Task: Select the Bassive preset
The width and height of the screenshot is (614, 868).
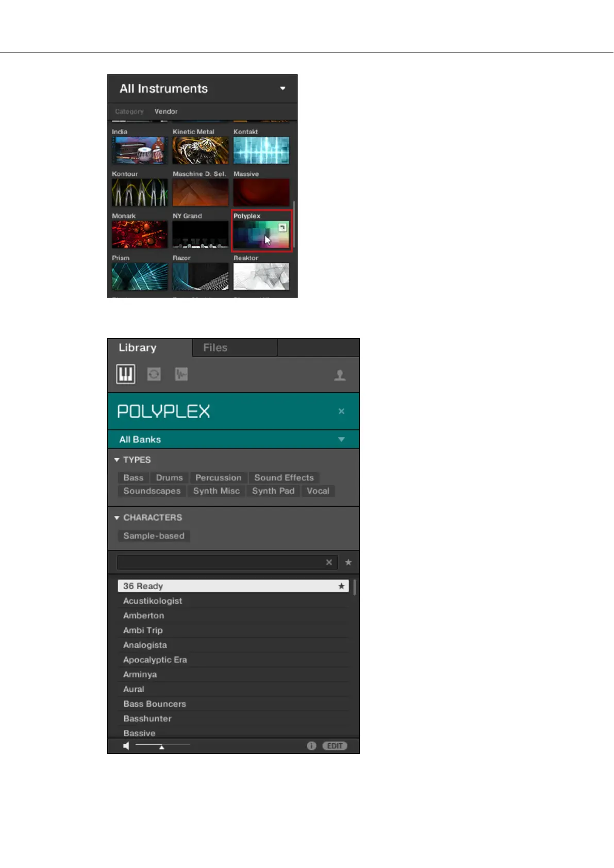Action: pyautogui.click(x=233, y=733)
